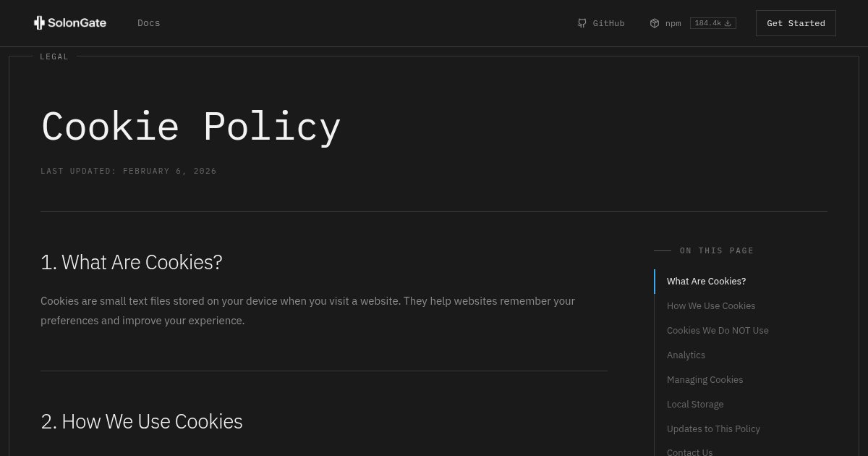Jump to Cookies We Do NOT Use
This screenshot has width=868, height=456.
point(718,331)
